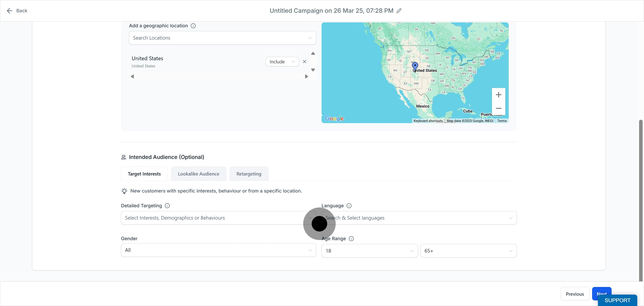The width and height of the screenshot is (644, 306).
Task: Click the Language info icon
Action: [349, 206]
